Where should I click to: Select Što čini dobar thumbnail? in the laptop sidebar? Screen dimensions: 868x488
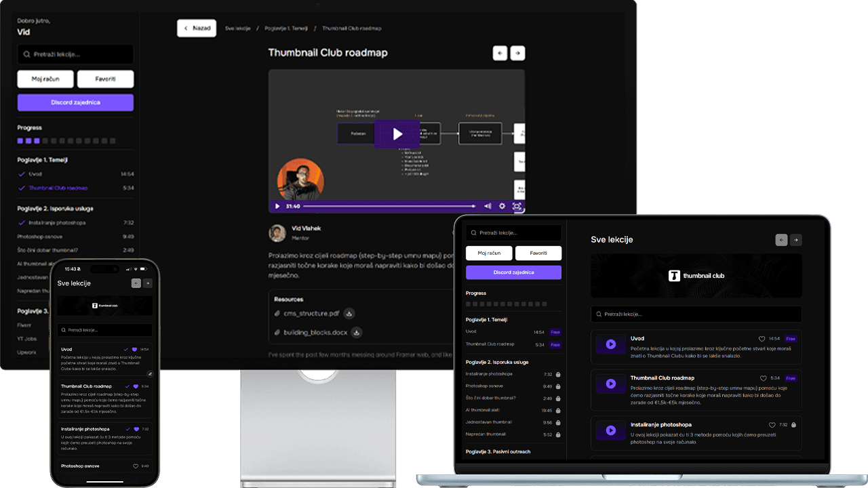[490, 398]
